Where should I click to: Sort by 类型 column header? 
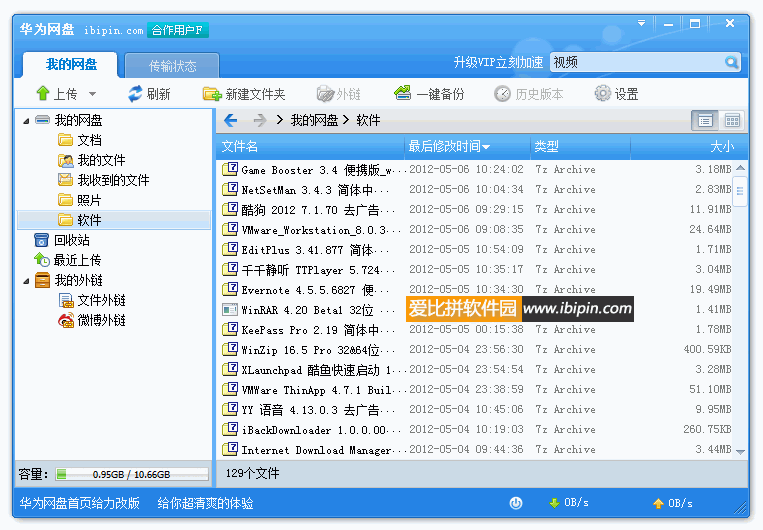(x=581, y=146)
